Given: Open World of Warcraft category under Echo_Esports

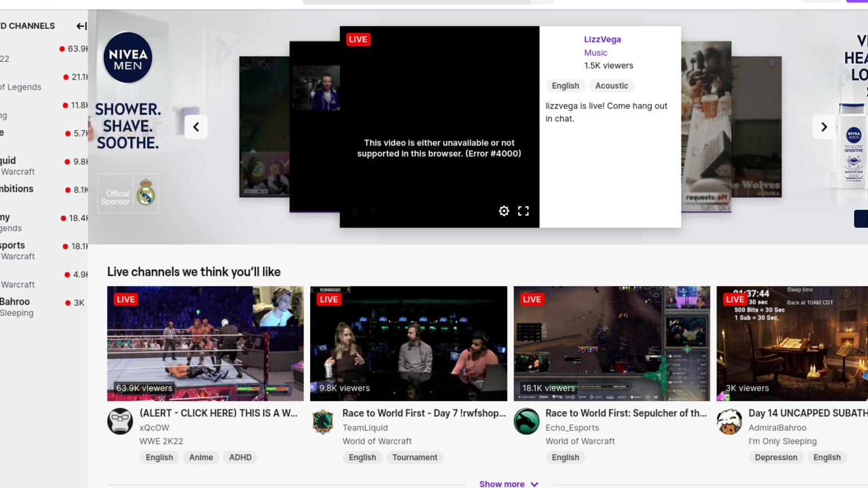Looking at the screenshot, I should tap(580, 441).
